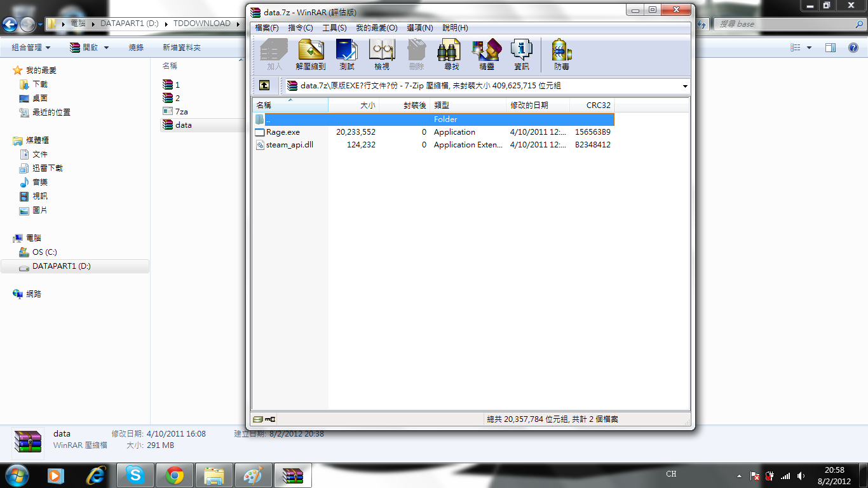Open the 選項(N) menu in WinRAR
The height and width of the screenshot is (488, 868).
point(420,28)
